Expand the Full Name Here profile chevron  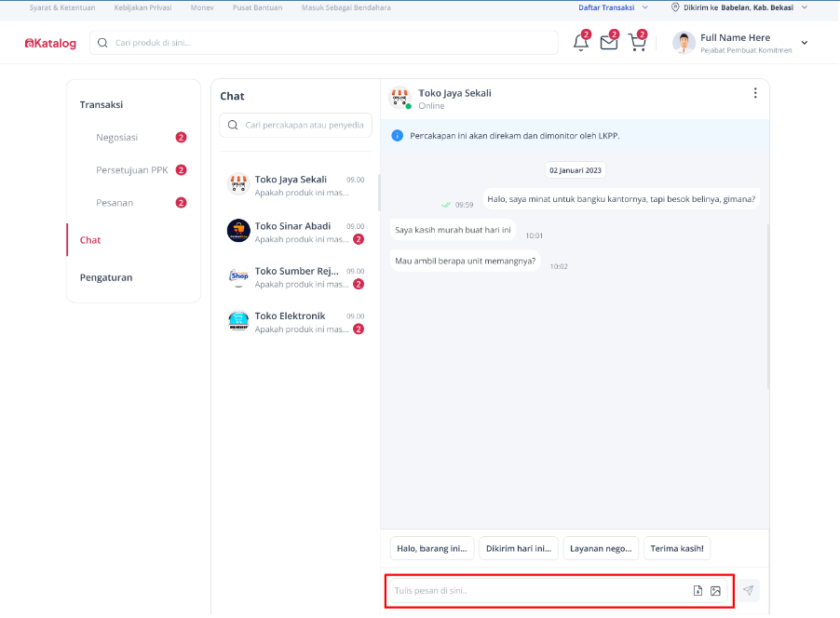(804, 43)
